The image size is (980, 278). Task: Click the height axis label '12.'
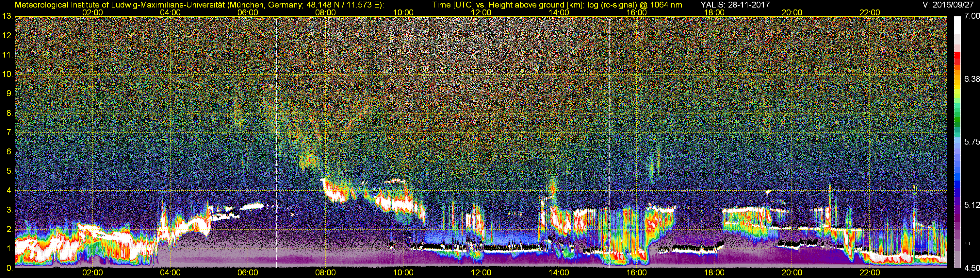pyautogui.click(x=8, y=36)
